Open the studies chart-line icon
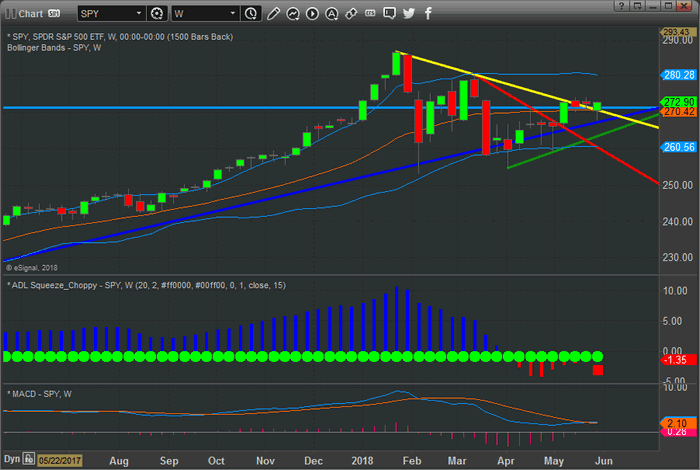The height and width of the screenshot is (470, 700). (293, 14)
